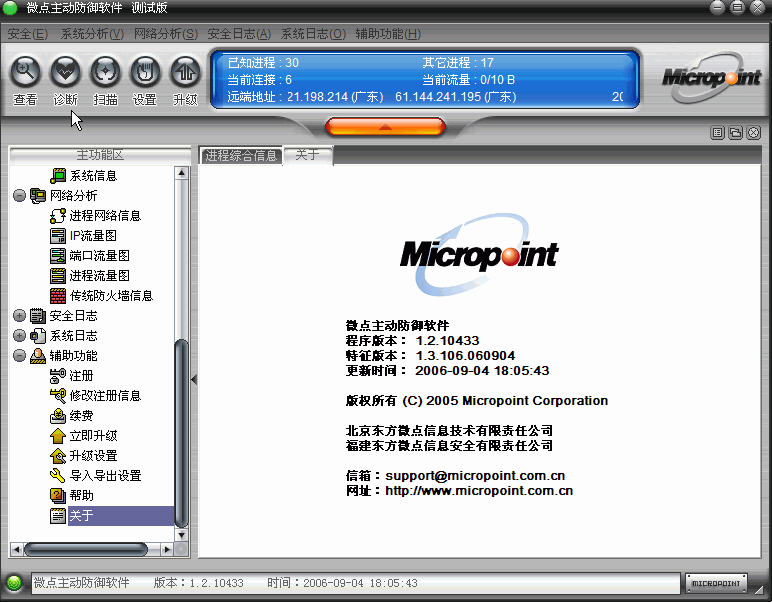Click sidebar scroll down arrow
This screenshot has width=772, height=602.
182,535
